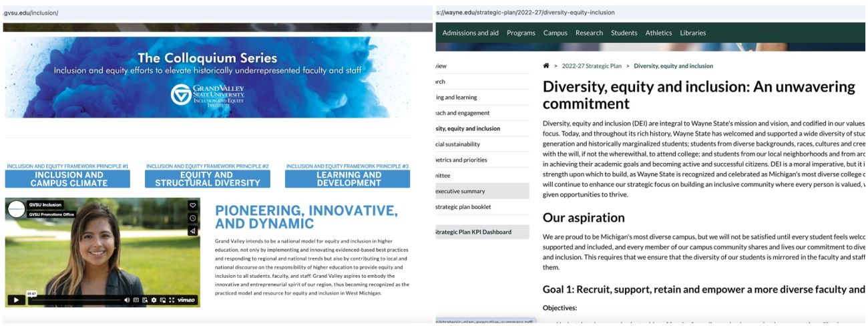
Task: Click the 'Pioneering, Innovative, and Dynamic' heading
Action: click(306, 217)
